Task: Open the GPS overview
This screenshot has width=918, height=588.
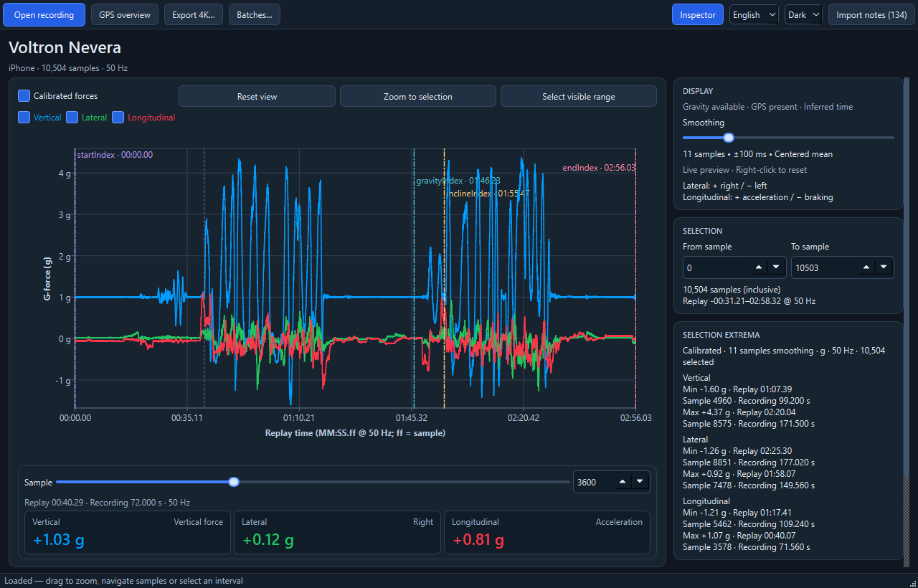Action: point(125,15)
